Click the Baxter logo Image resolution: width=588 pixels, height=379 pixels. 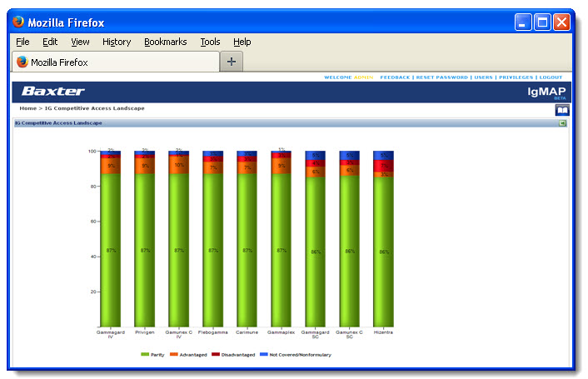pos(52,91)
